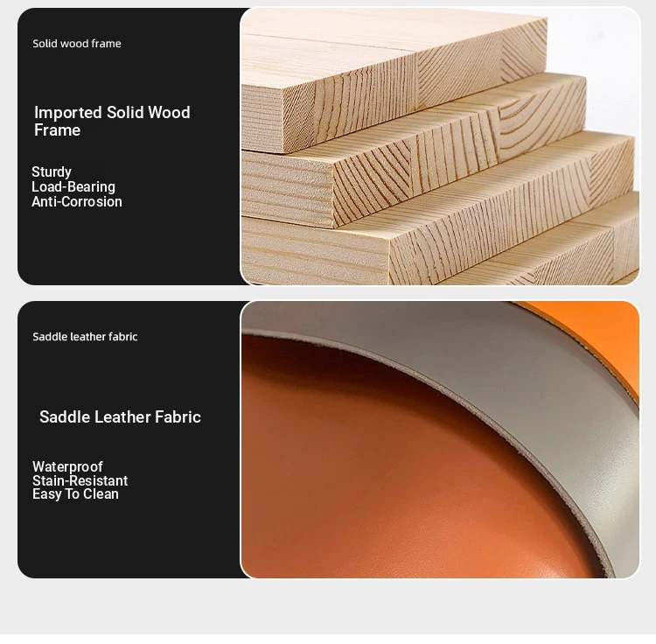Screen dimensions: 656x644
Task: Open the stacked wood planks image
Action: tap(440, 146)
